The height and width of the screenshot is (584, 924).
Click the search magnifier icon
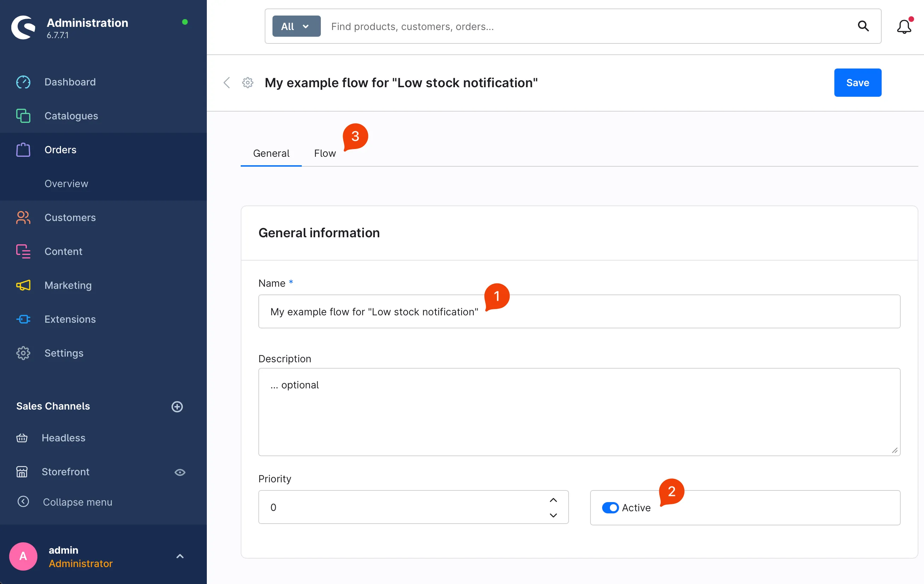pos(863,26)
